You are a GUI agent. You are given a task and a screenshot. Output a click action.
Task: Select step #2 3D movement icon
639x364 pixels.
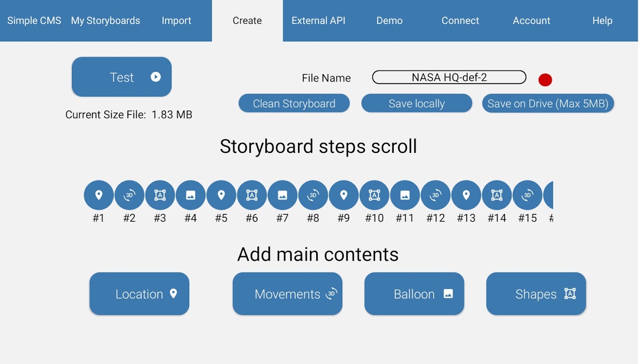[129, 195]
